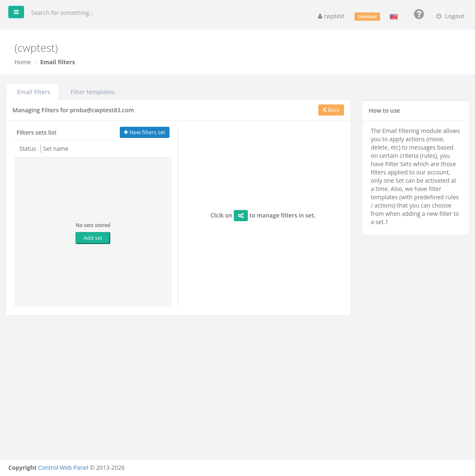Click the Set name column header
Image resolution: width=475 pixels, height=476 pixels.
point(56,149)
